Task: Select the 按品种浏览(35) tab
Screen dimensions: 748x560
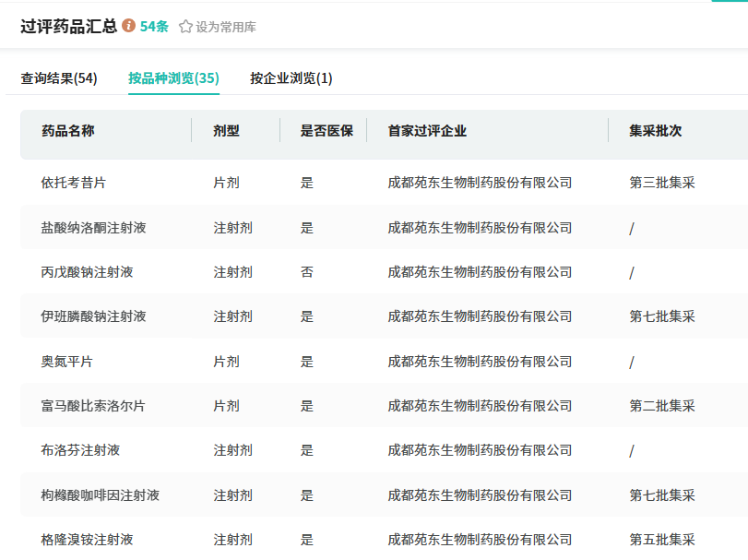Action: (173, 78)
